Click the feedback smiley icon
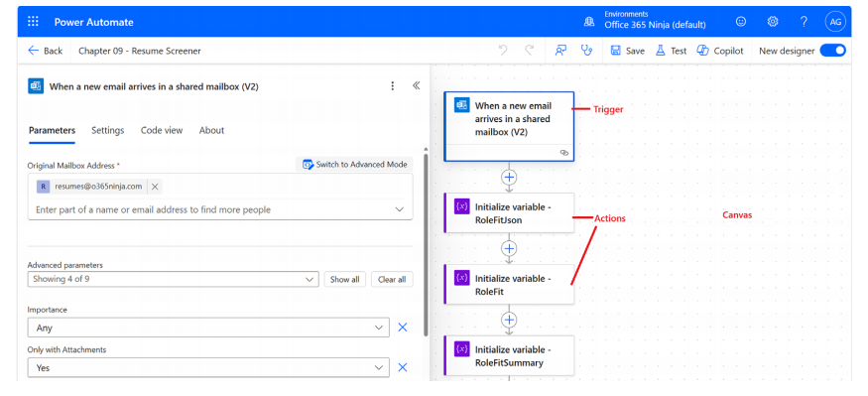Image resolution: width=868 pixels, height=396 pixels. coord(741,22)
